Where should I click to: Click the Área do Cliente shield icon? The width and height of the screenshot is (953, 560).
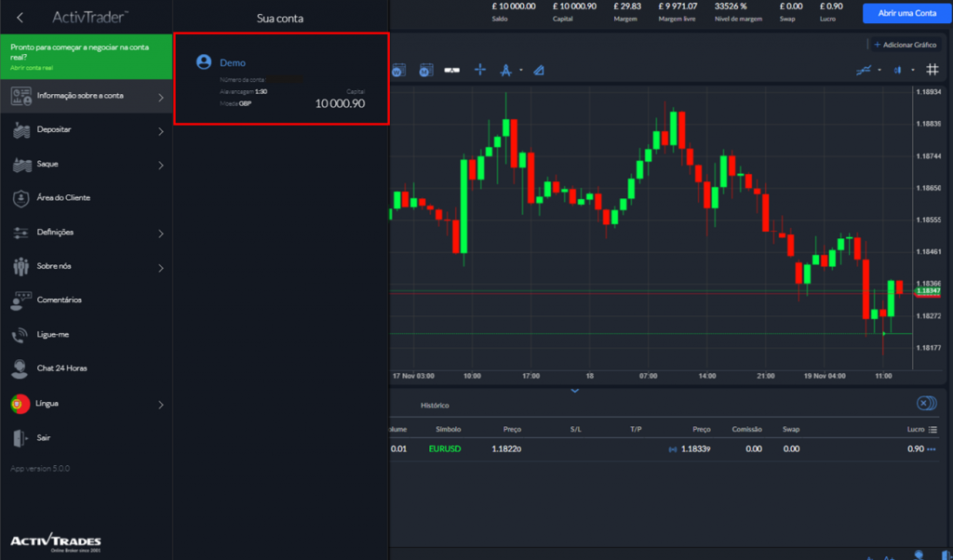click(x=20, y=198)
